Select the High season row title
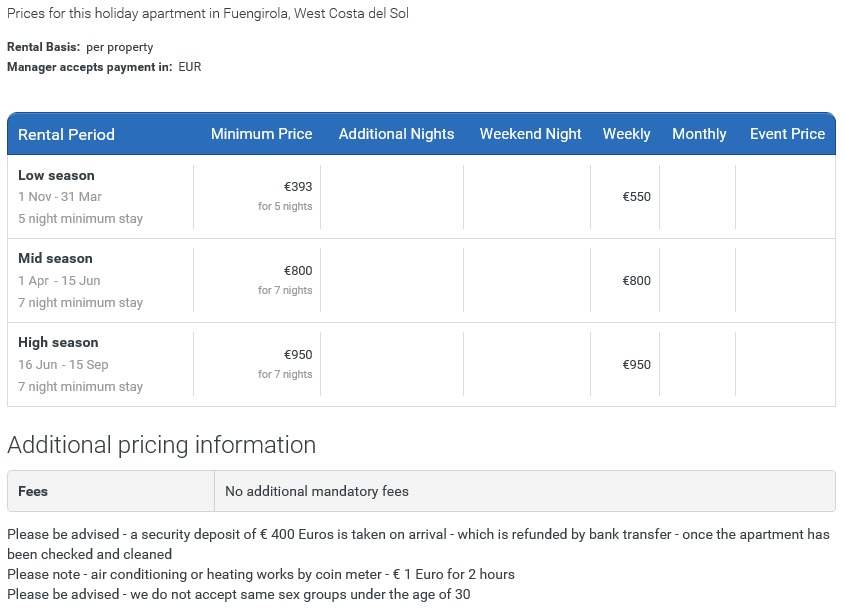The image size is (845, 610). (x=58, y=342)
